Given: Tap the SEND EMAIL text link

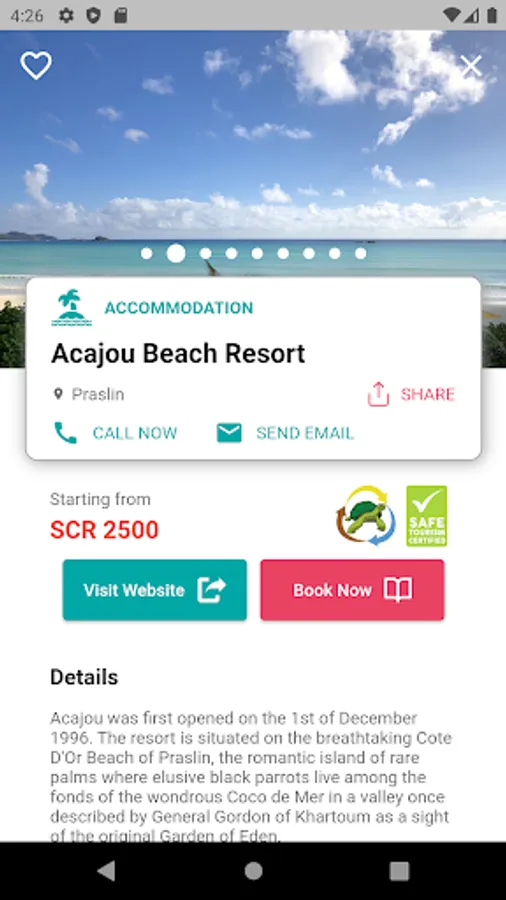Looking at the screenshot, I should 305,433.
